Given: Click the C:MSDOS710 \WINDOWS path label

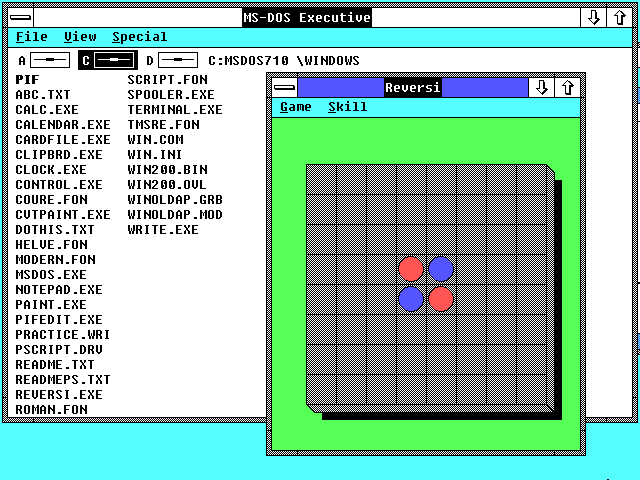Looking at the screenshot, I should pos(284,61).
